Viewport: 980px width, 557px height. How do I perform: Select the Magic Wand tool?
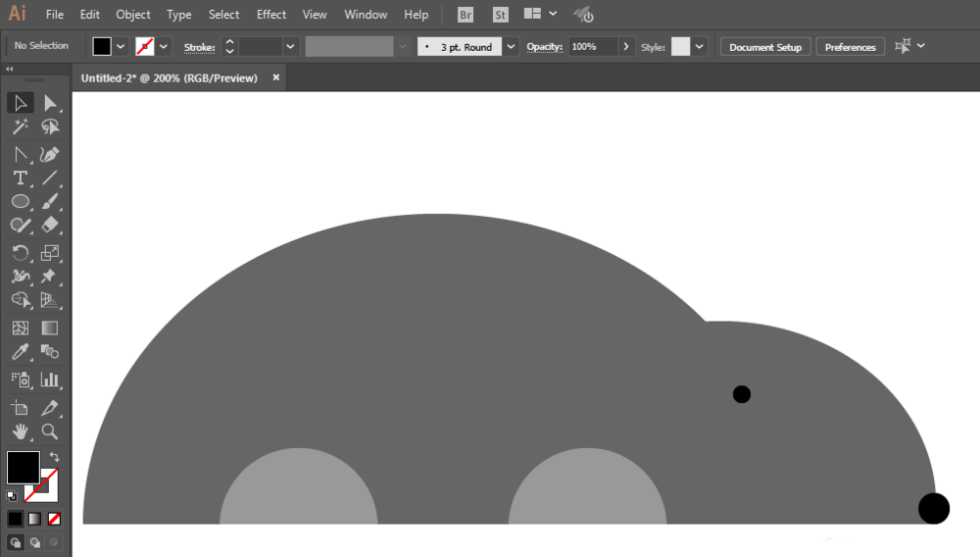(x=20, y=127)
